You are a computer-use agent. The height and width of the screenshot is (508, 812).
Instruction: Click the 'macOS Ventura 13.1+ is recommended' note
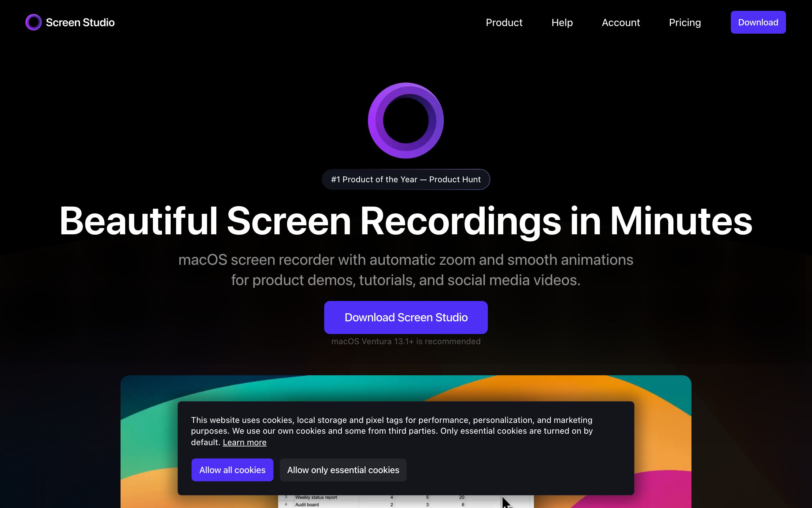(406, 341)
